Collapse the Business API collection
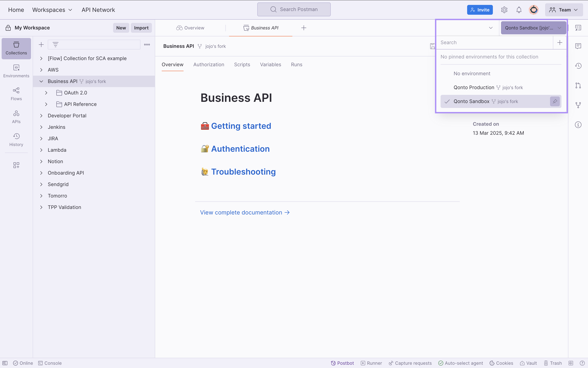The width and height of the screenshot is (588, 368). point(41,81)
